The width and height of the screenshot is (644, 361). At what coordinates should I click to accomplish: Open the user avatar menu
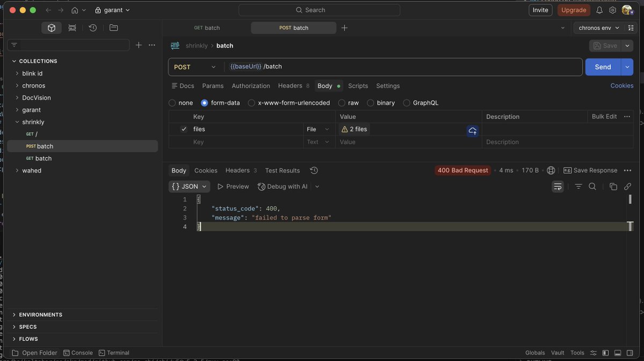tap(627, 10)
